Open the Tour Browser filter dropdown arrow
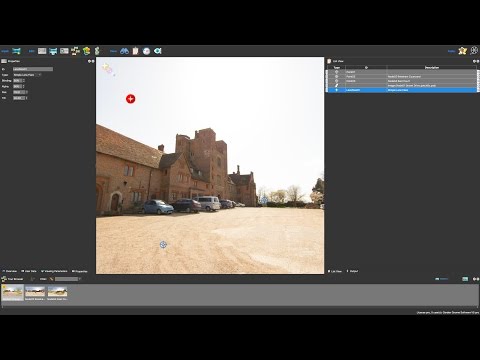The image size is (480, 360). [x=80, y=279]
